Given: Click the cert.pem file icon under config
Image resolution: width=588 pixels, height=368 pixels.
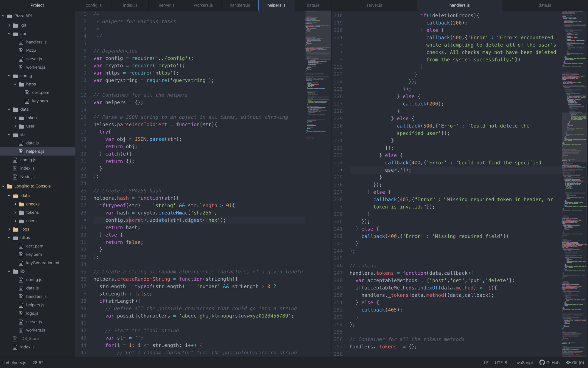Looking at the screenshot, I should coord(27,92).
